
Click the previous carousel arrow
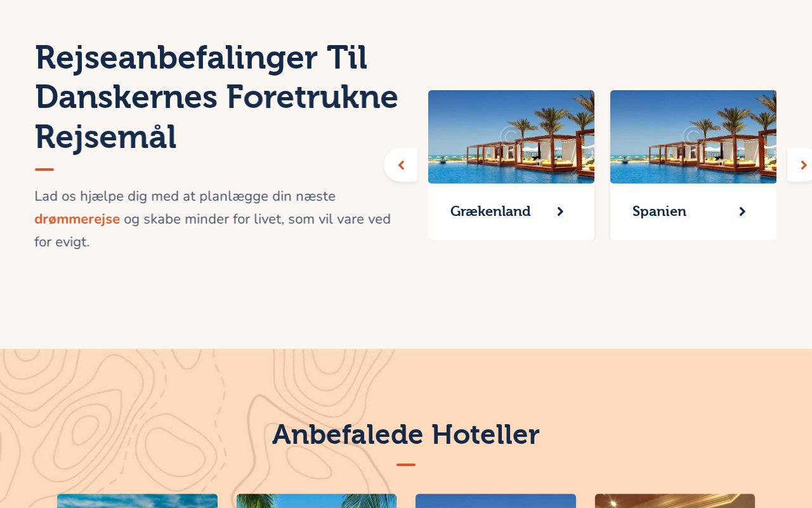401,165
